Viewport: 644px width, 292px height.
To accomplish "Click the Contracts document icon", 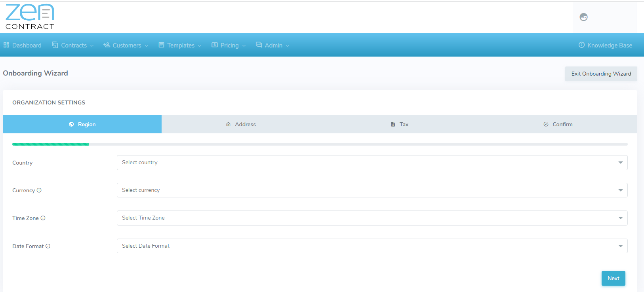I will point(55,45).
